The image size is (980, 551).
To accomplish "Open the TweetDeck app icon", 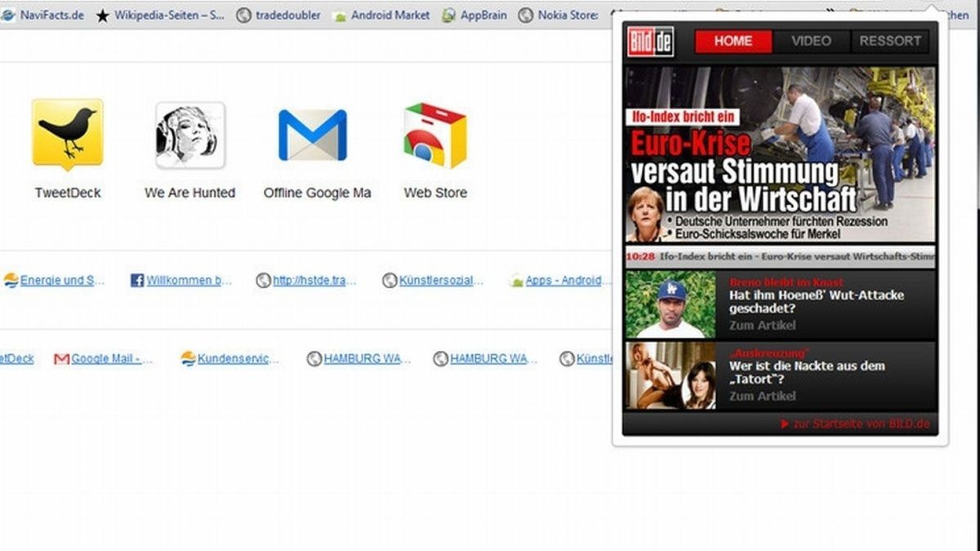I will click(x=67, y=133).
